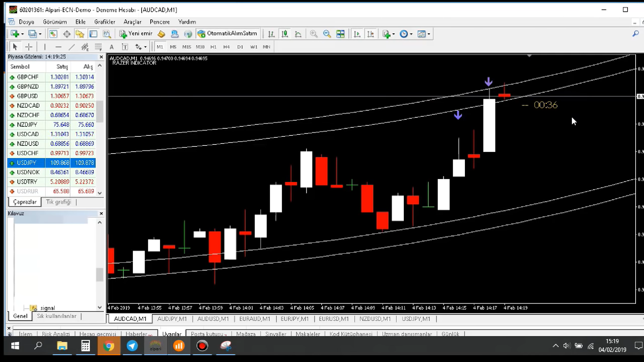644x362 pixels.
Task: Zoom in on the chart
Action: [314, 34]
